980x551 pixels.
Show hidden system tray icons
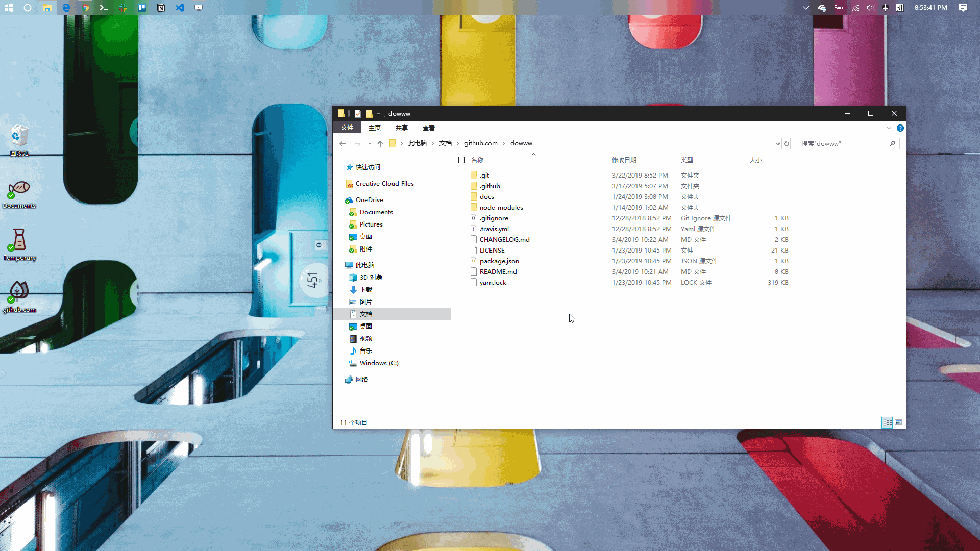[x=806, y=8]
